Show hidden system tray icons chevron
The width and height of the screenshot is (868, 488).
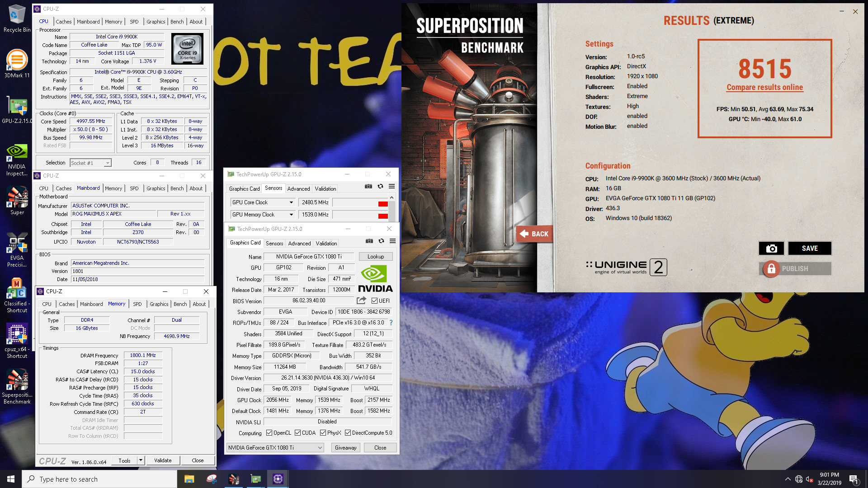click(x=788, y=479)
